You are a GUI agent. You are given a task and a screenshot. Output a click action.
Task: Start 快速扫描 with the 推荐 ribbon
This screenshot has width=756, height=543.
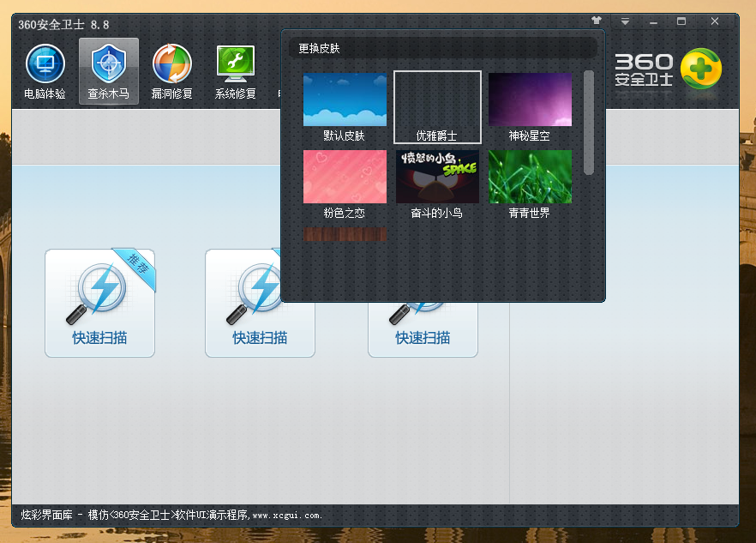point(99,303)
